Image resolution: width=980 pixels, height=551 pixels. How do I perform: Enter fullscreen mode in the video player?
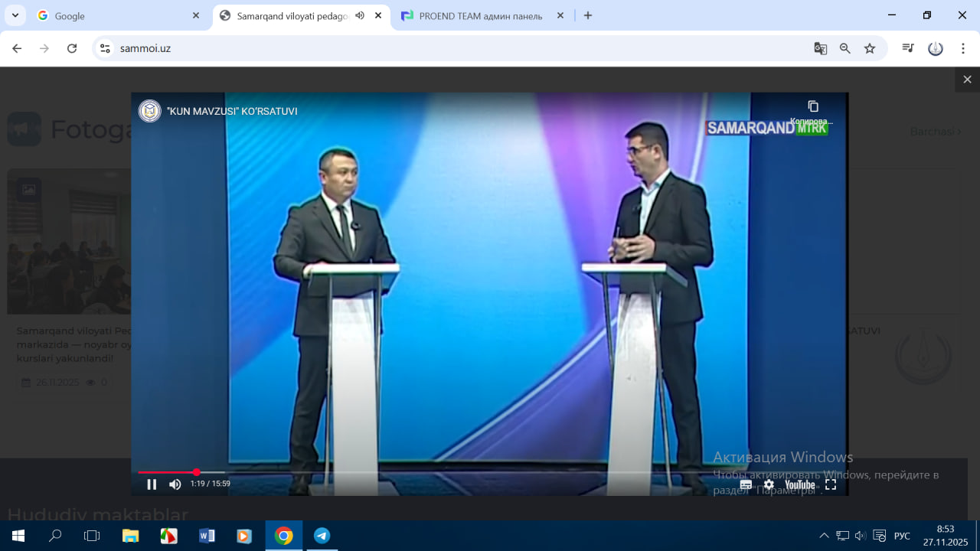pyautogui.click(x=831, y=484)
